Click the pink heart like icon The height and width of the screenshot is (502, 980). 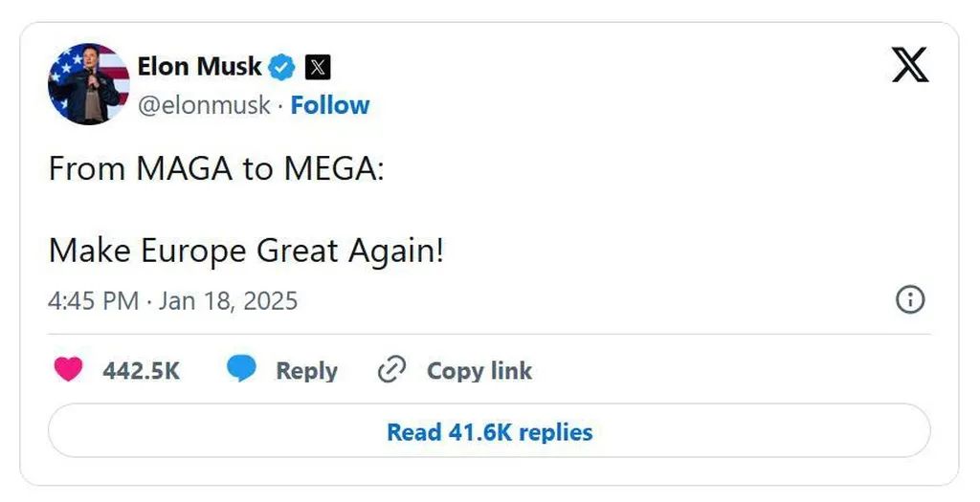click(x=68, y=370)
